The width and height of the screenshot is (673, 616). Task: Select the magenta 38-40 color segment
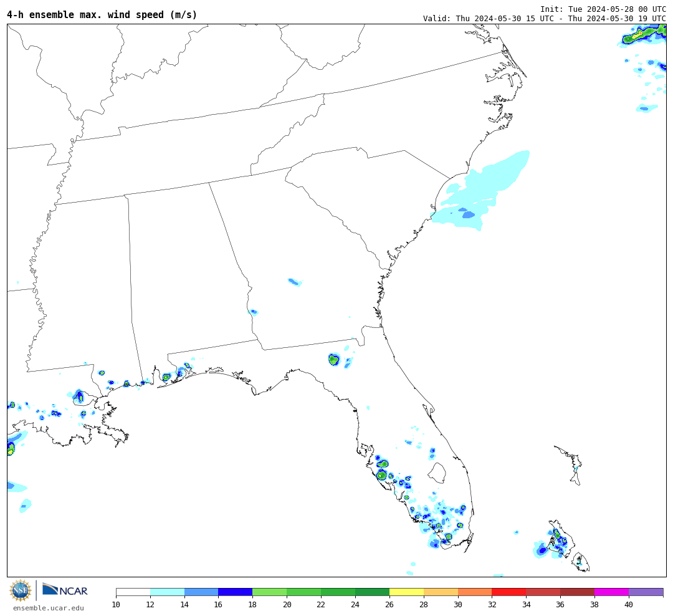612,592
